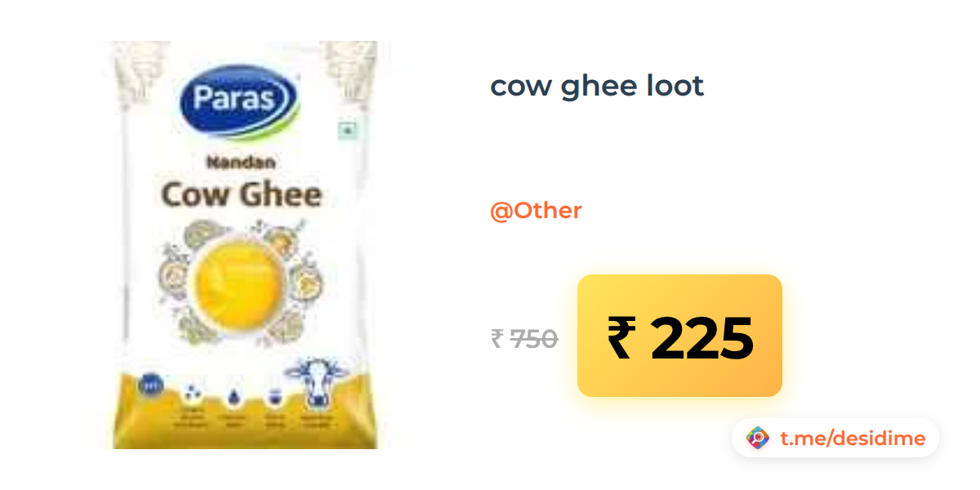
Task: Click the struck-through ₹ 750 original price
Action: [x=524, y=338]
